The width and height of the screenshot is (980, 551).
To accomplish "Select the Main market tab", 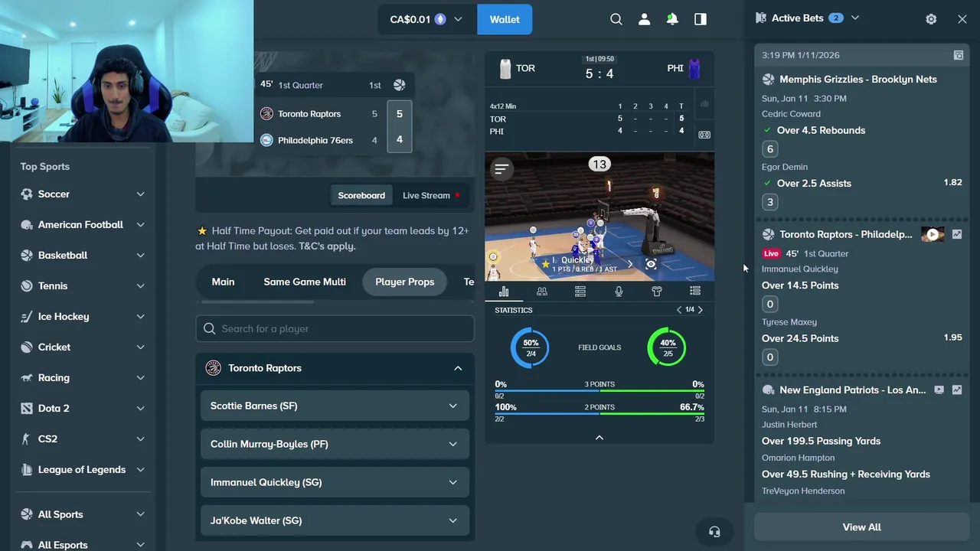I will 223,282.
